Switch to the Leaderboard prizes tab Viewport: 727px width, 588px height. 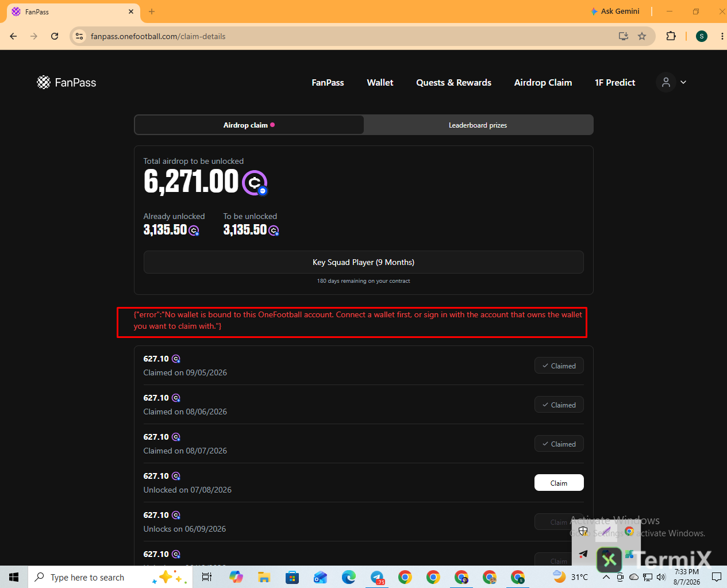(478, 125)
